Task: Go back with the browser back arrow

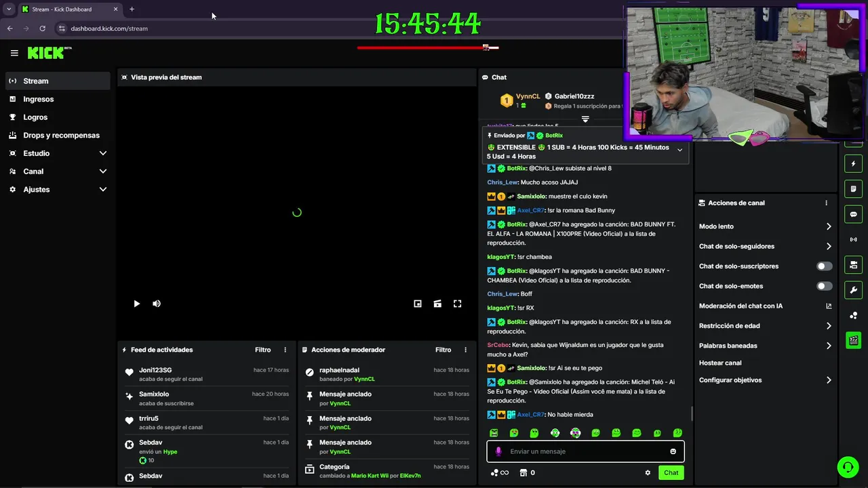Action: tap(9, 28)
